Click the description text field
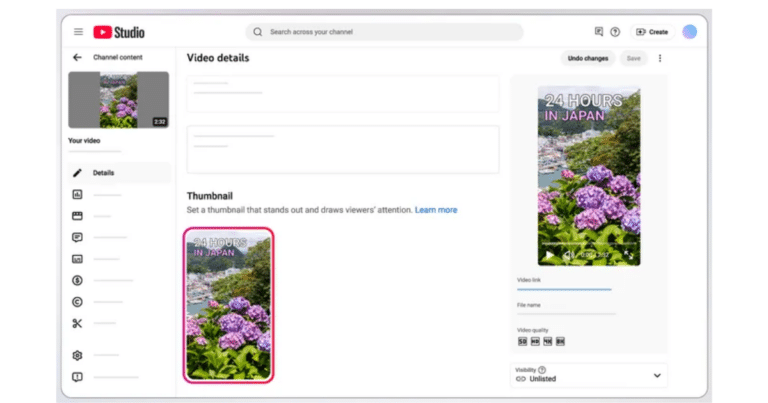Image resolution: width=768 pixels, height=403 pixels. pyautogui.click(x=343, y=149)
